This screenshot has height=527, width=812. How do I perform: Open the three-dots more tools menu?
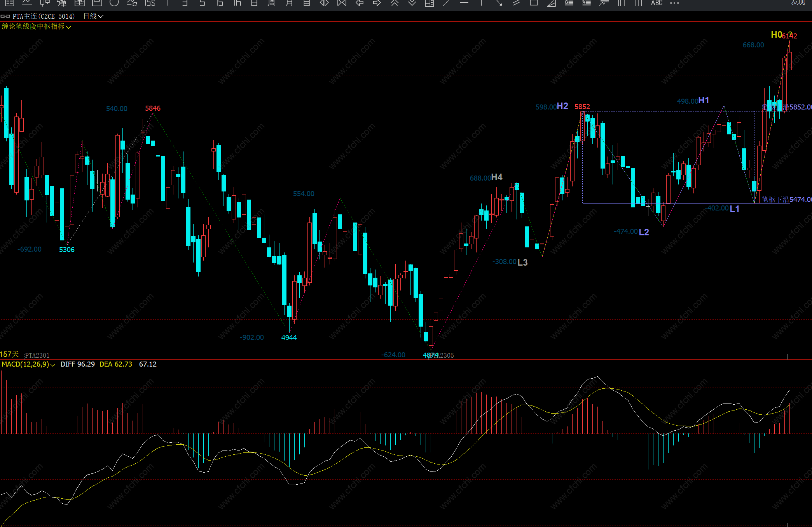pyautogui.click(x=674, y=3)
